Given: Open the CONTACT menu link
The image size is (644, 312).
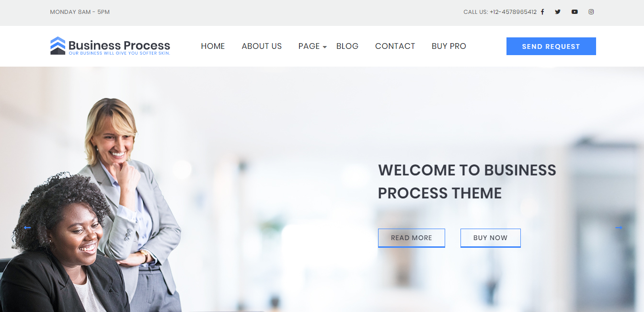Looking at the screenshot, I should [x=395, y=46].
